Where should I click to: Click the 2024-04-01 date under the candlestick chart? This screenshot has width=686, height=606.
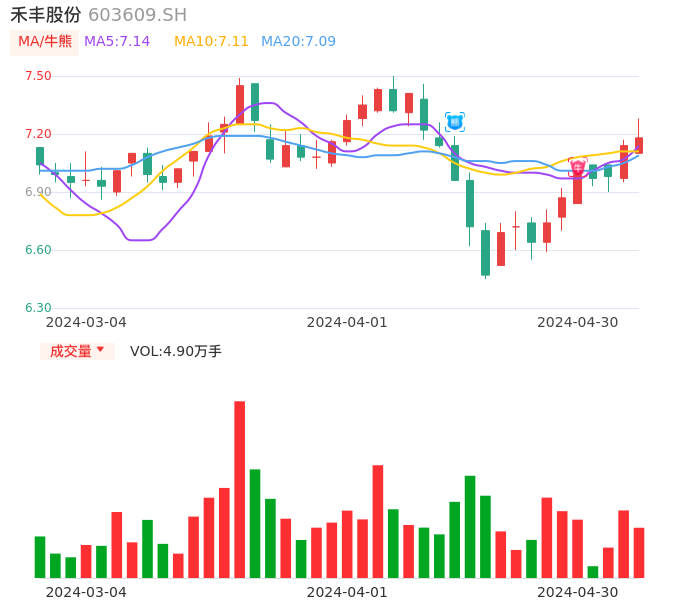pyautogui.click(x=347, y=322)
